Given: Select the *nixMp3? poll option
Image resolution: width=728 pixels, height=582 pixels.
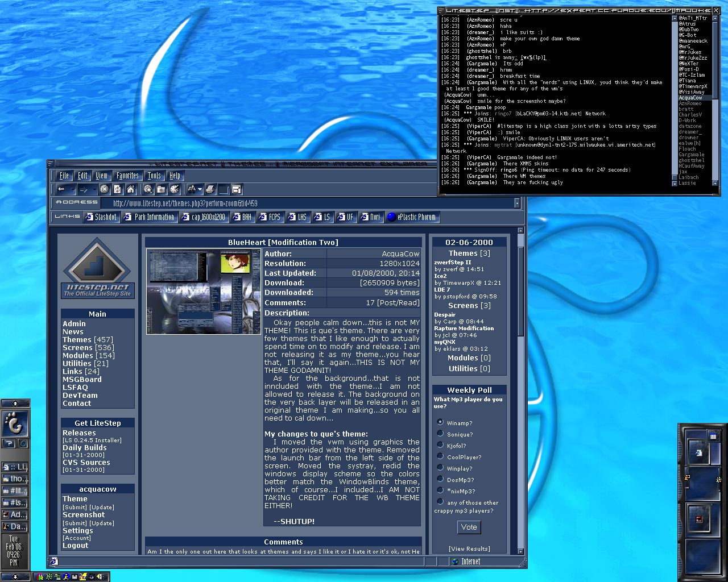Looking at the screenshot, I should (x=440, y=490).
